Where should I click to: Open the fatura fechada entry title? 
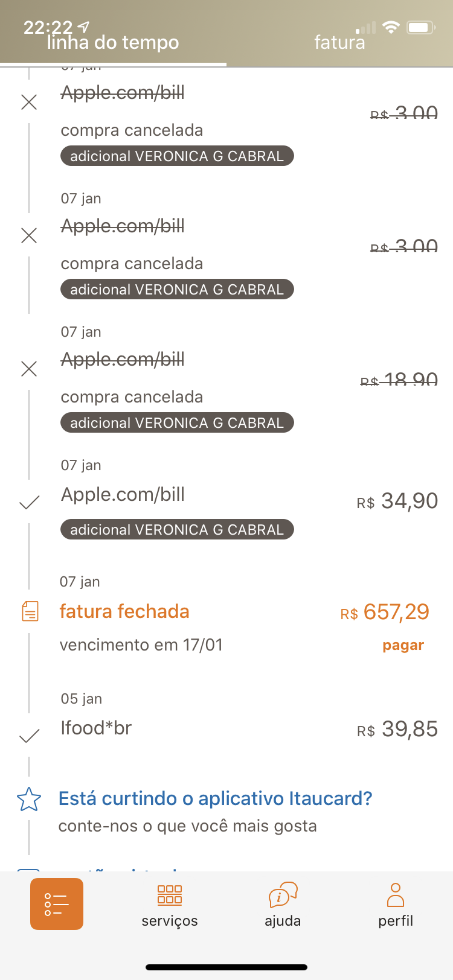124,611
